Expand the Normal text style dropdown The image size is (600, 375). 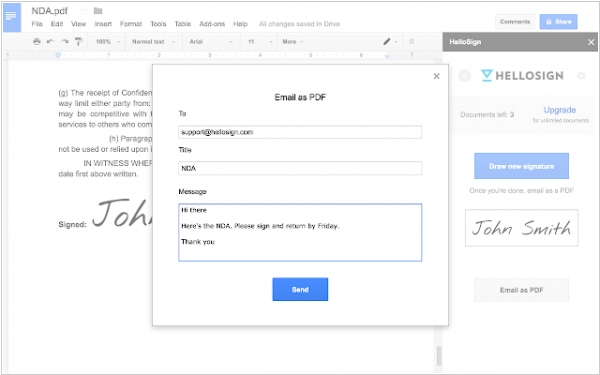tap(153, 41)
